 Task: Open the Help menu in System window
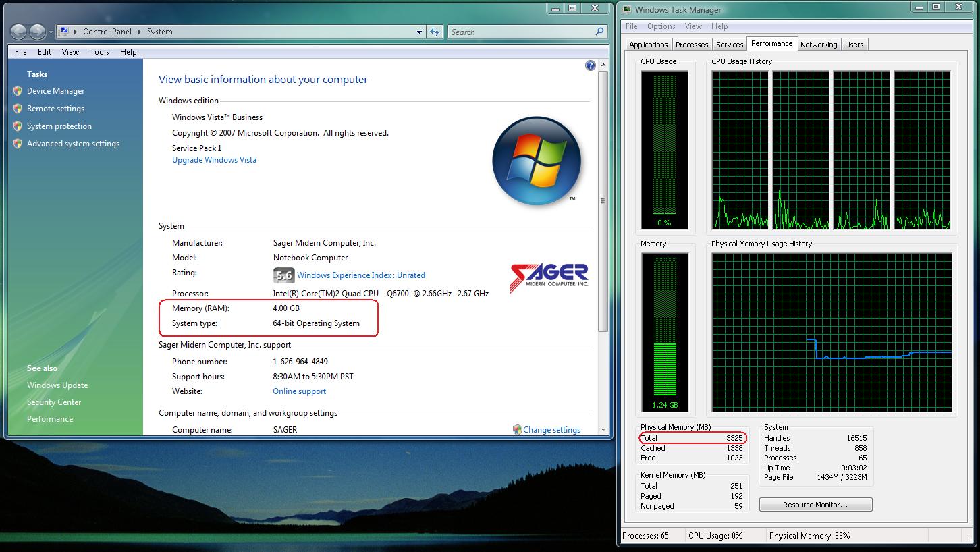(x=128, y=51)
